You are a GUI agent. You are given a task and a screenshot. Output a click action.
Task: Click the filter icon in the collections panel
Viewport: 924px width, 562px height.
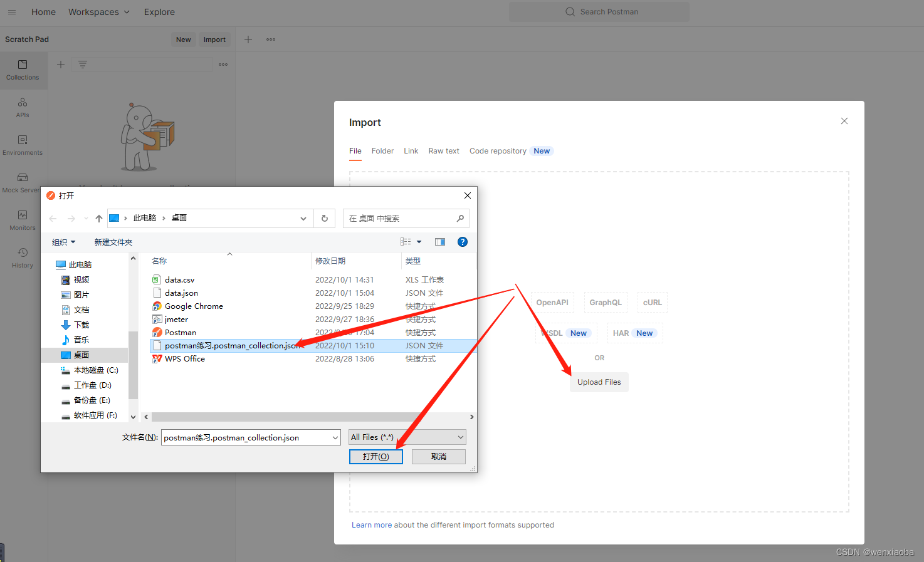pyautogui.click(x=83, y=65)
